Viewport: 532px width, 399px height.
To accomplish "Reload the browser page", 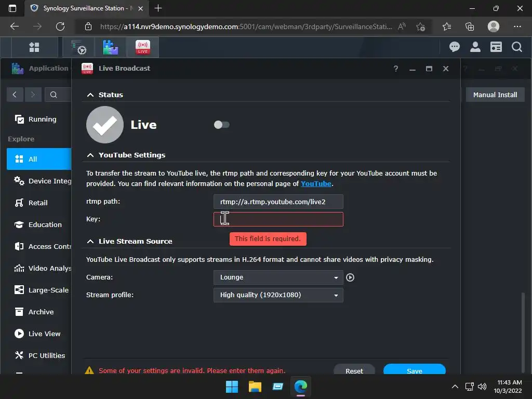I will 60,26.
